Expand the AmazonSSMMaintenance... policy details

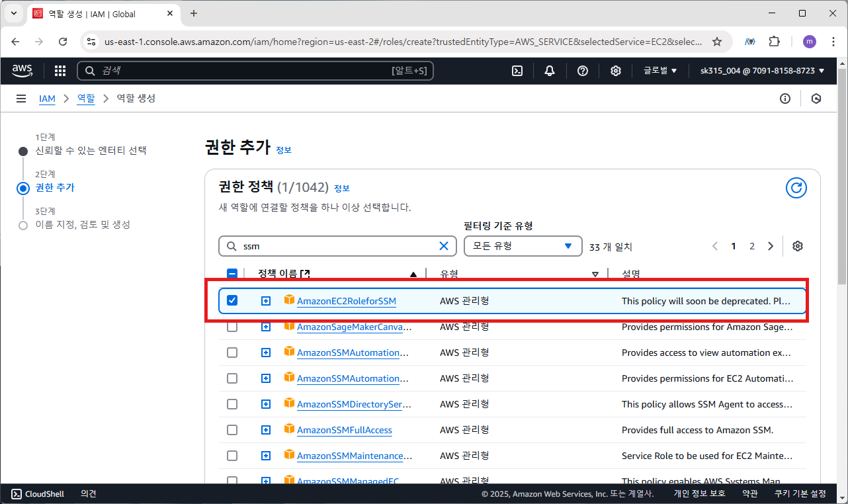tap(266, 456)
